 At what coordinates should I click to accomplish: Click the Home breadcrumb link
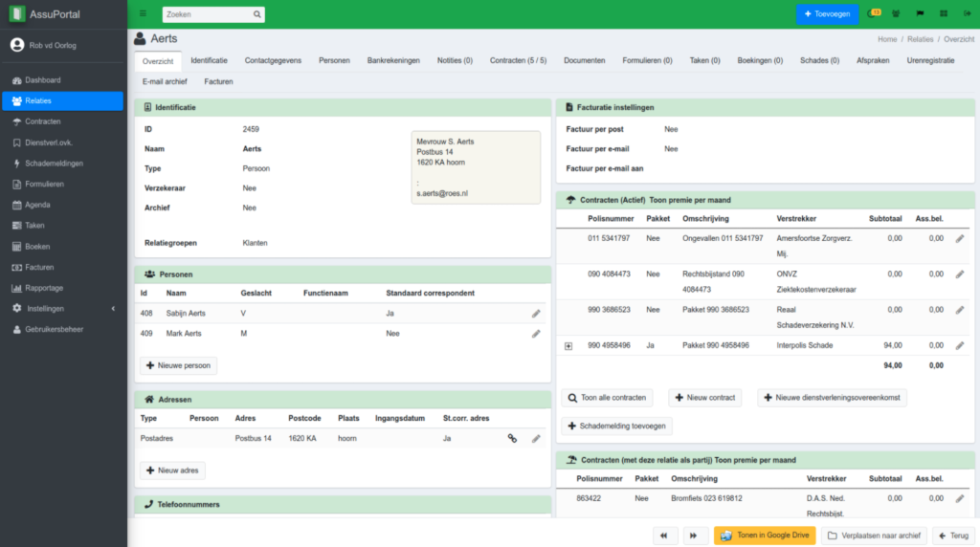(887, 39)
